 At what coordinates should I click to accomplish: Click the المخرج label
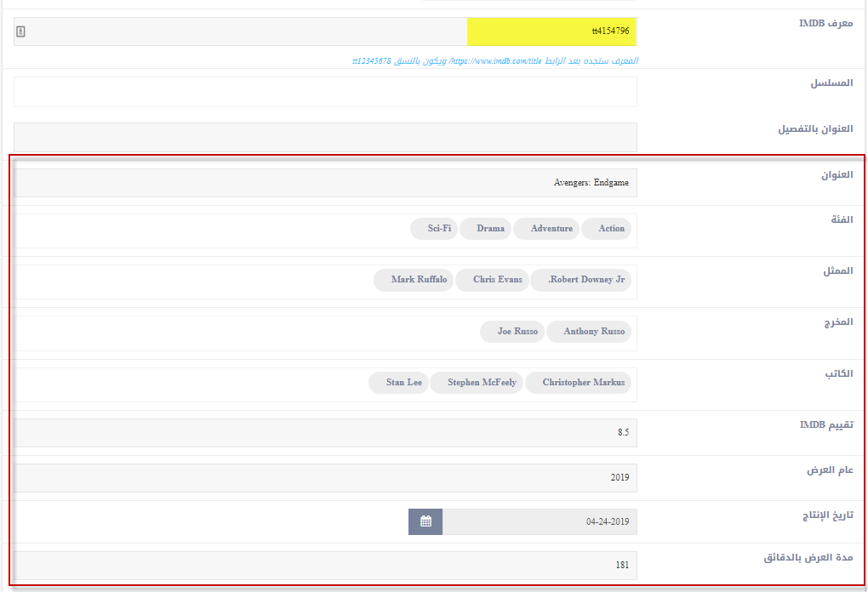click(839, 322)
